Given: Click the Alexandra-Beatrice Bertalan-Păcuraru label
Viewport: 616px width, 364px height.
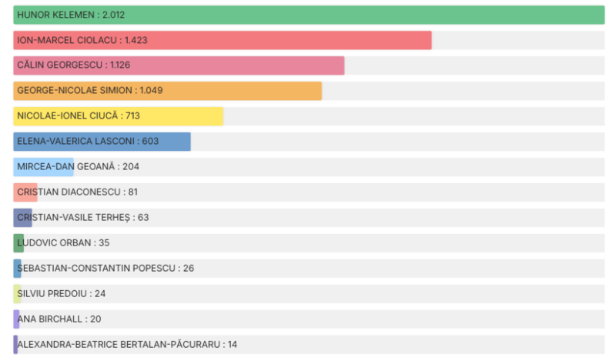Looking at the screenshot, I should (x=127, y=345).
